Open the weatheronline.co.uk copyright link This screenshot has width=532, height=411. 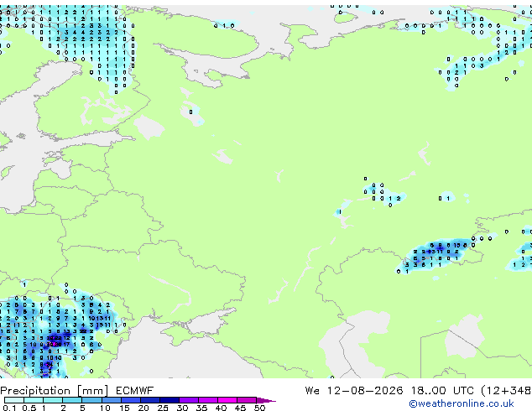coord(462,403)
